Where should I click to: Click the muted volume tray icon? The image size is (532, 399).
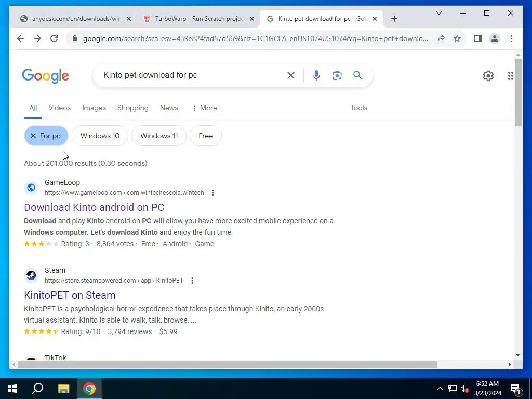tap(464, 389)
